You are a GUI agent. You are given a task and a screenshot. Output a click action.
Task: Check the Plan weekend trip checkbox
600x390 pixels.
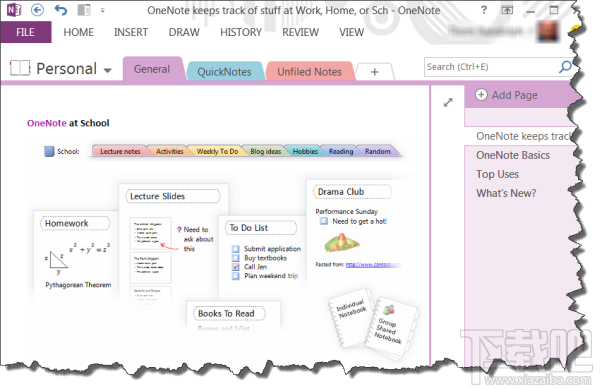[236, 276]
